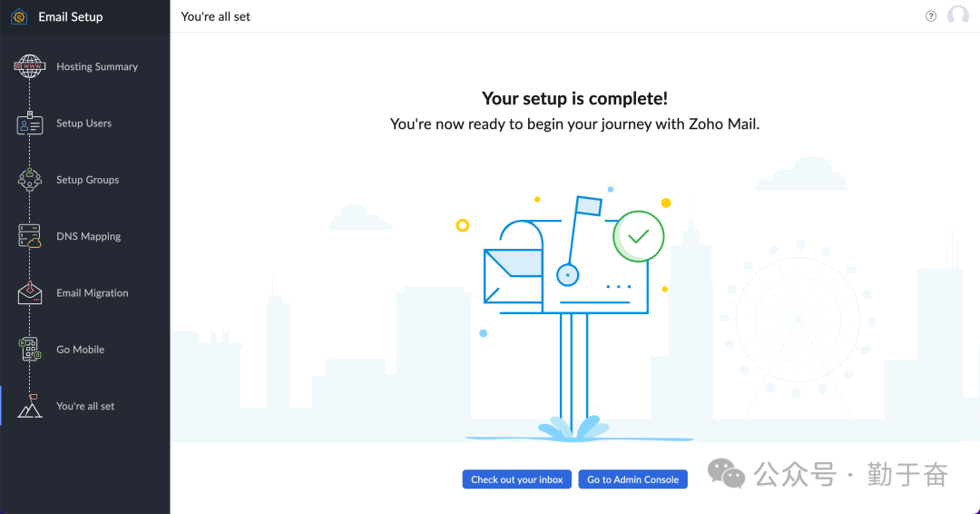Click the Check out your inbox button
The height and width of the screenshot is (514, 980).
(x=517, y=479)
